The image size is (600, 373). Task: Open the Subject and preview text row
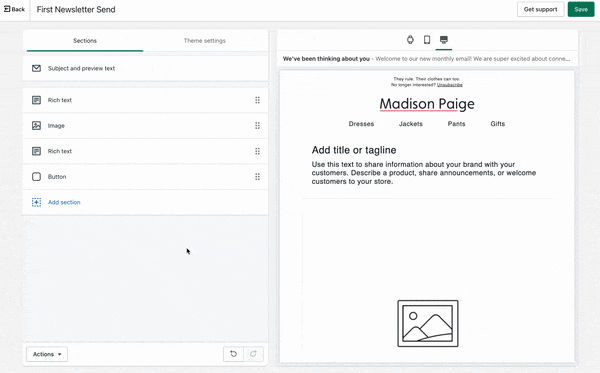145,68
